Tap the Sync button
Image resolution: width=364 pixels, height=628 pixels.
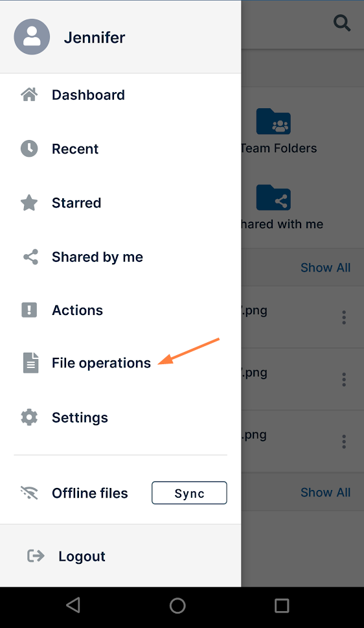pyautogui.click(x=189, y=493)
